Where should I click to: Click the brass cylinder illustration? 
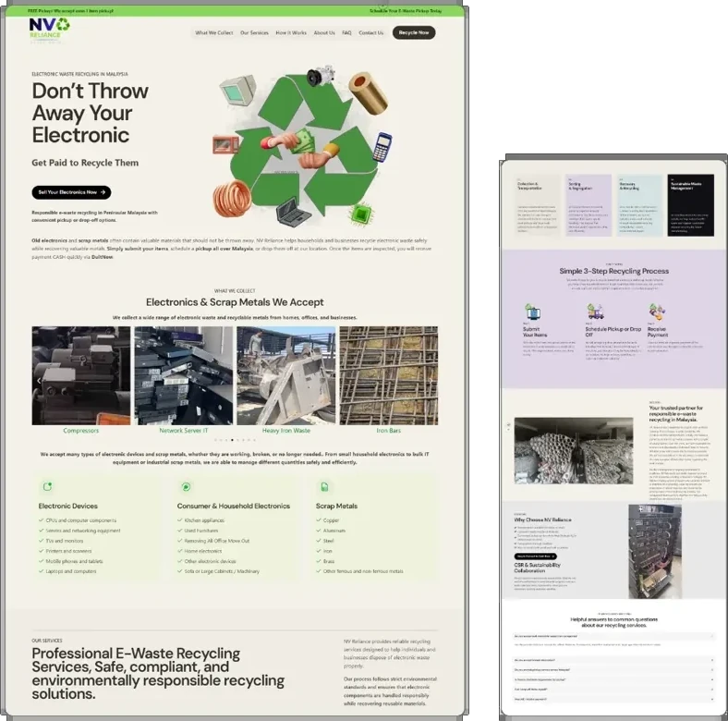pyautogui.click(x=369, y=93)
